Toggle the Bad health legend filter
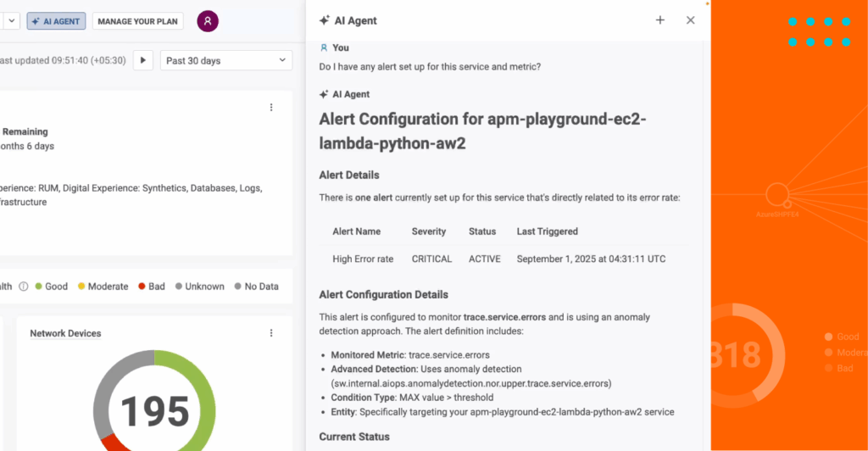This screenshot has height=451, width=868. (x=151, y=287)
